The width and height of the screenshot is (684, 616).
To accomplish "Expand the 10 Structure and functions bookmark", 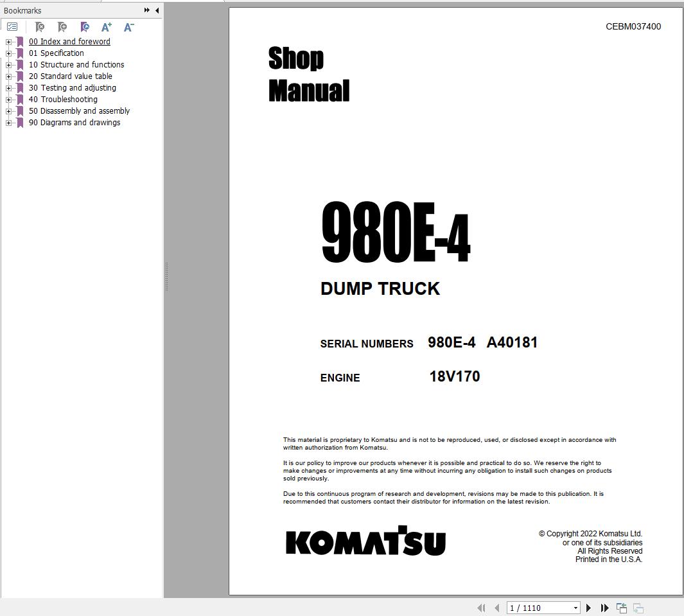I will pos(8,65).
